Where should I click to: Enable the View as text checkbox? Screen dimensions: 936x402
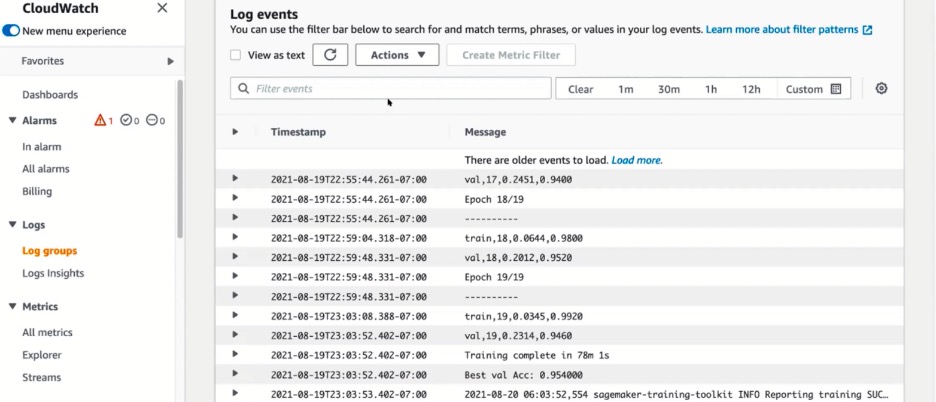click(235, 55)
